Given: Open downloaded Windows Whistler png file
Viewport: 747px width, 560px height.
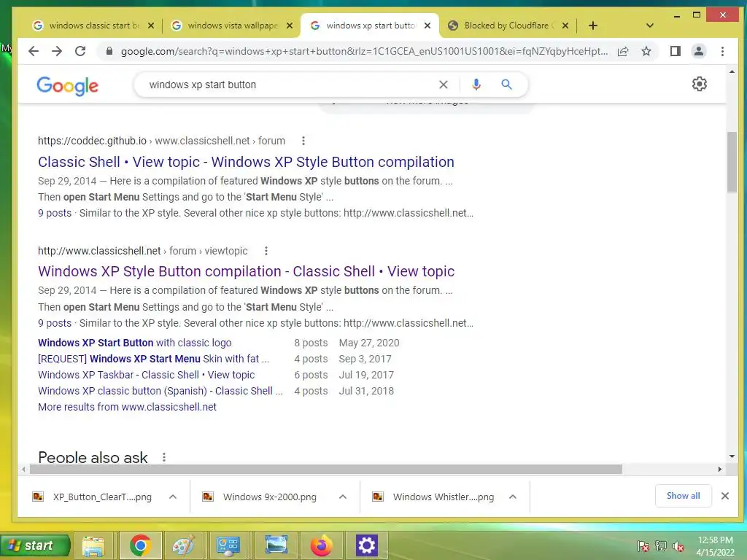Looking at the screenshot, I should 433,497.
